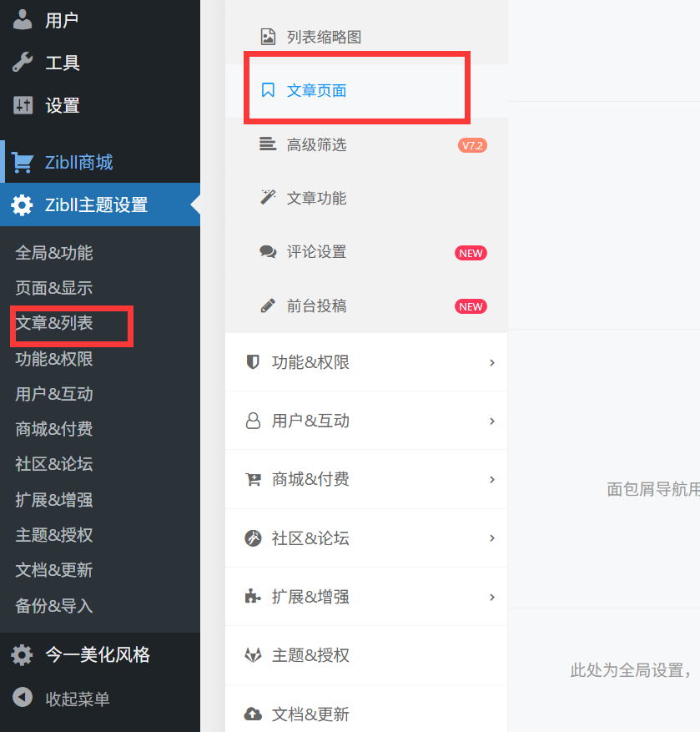Expand the 商城&付费 section chevron
The width and height of the screenshot is (700, 732).
coord(492,479)
